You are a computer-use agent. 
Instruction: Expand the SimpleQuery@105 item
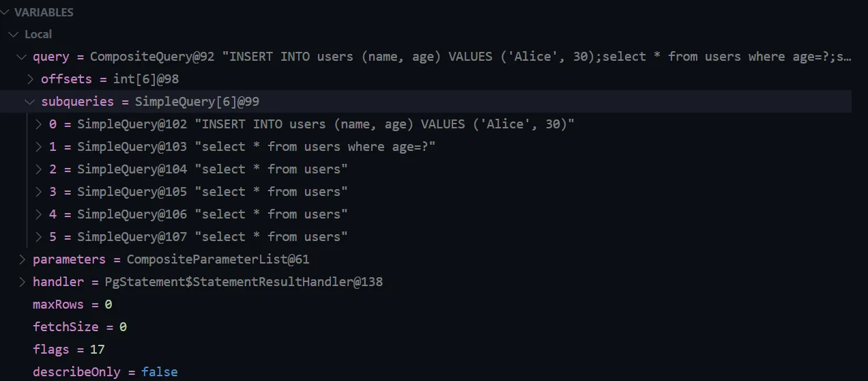click(39, 192)
